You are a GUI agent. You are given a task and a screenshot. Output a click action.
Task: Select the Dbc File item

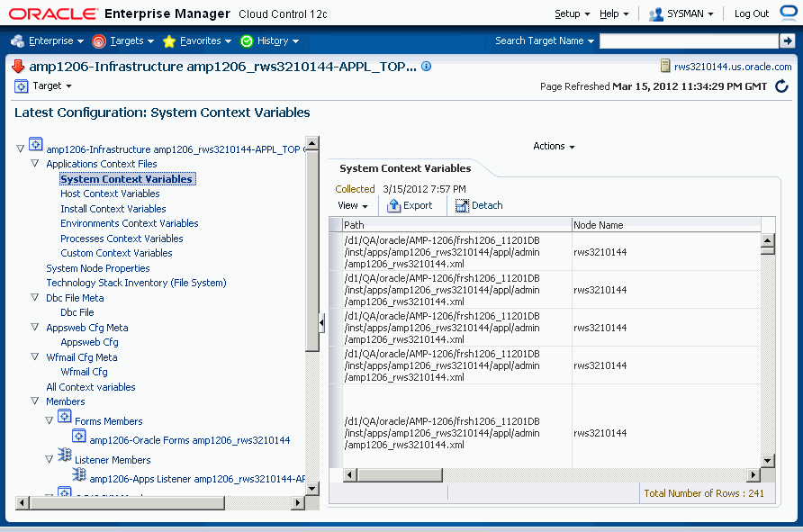(77, 312)
